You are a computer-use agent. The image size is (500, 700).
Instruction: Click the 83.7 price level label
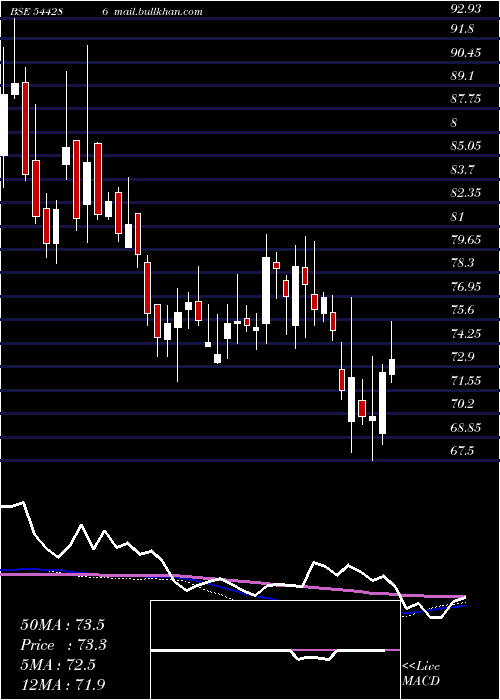click(463, 170)
